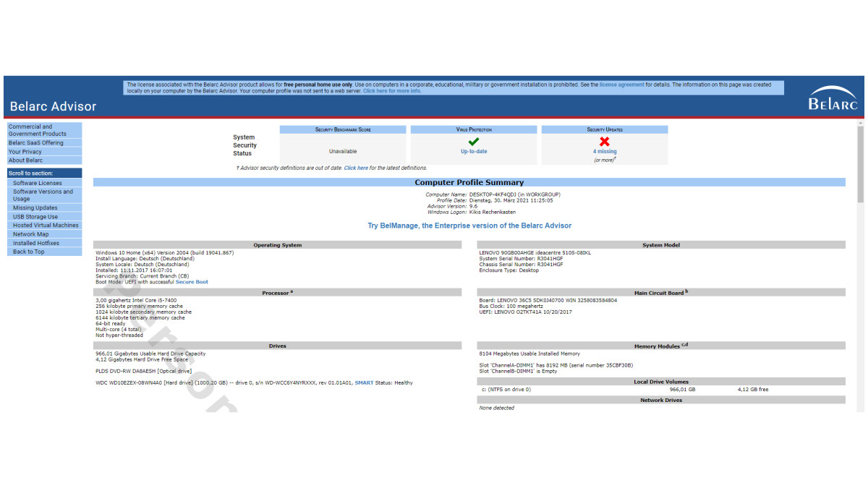Open the 'About Belarc' sidebar link

[25, 160]
